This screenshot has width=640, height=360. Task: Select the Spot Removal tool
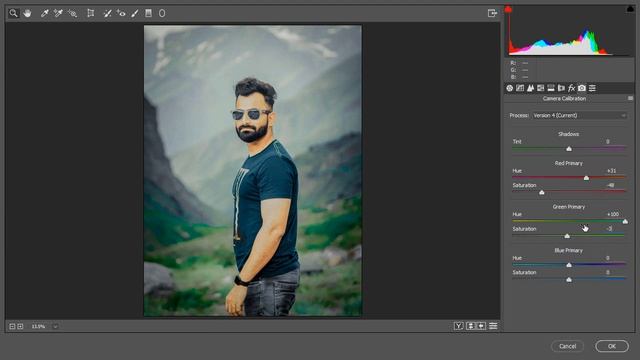[107, 13]
